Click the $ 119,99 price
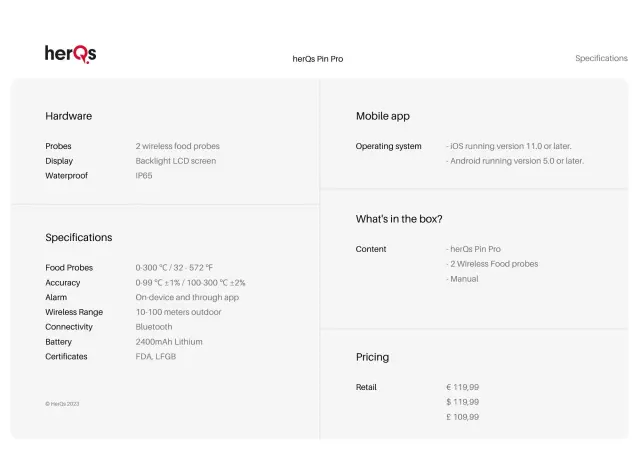The width and height of the screenshot is (640, 452). coord(463,402)
